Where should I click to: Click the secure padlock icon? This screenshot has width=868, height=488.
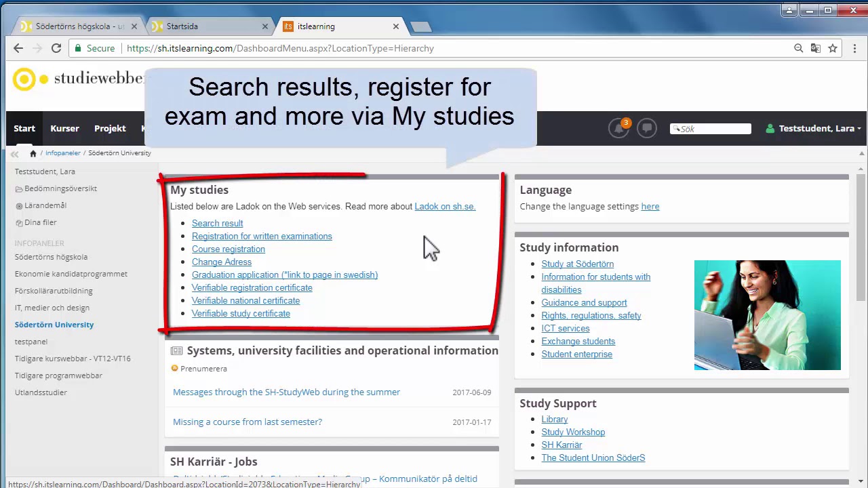(x=79, y=48)
